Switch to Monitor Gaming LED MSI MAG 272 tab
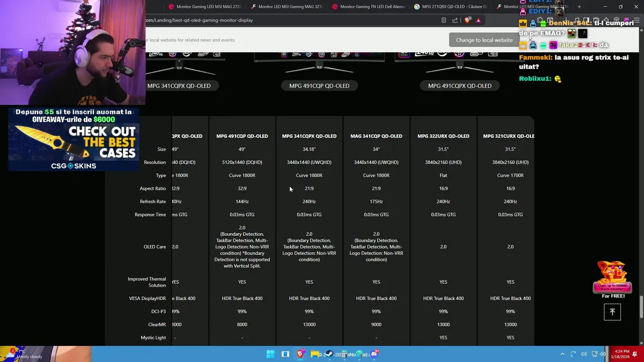 (x=205, y=7)
